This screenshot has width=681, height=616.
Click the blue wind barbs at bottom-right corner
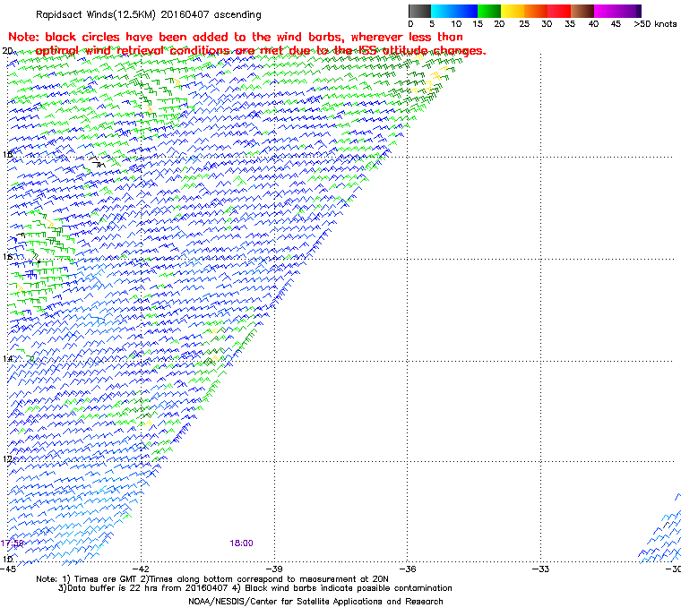[660, 530]
